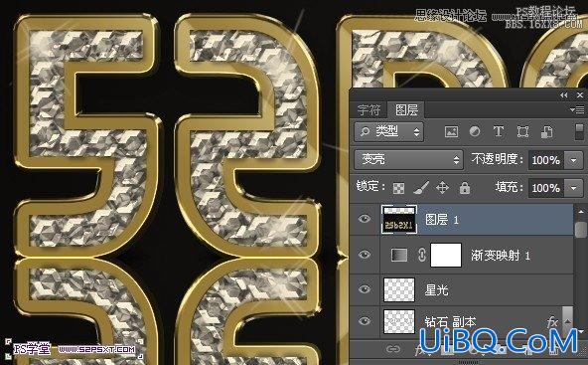Click layers list scrollbar up arrow
The height and width of the screenshot is (365, 588).
(580, 211)
